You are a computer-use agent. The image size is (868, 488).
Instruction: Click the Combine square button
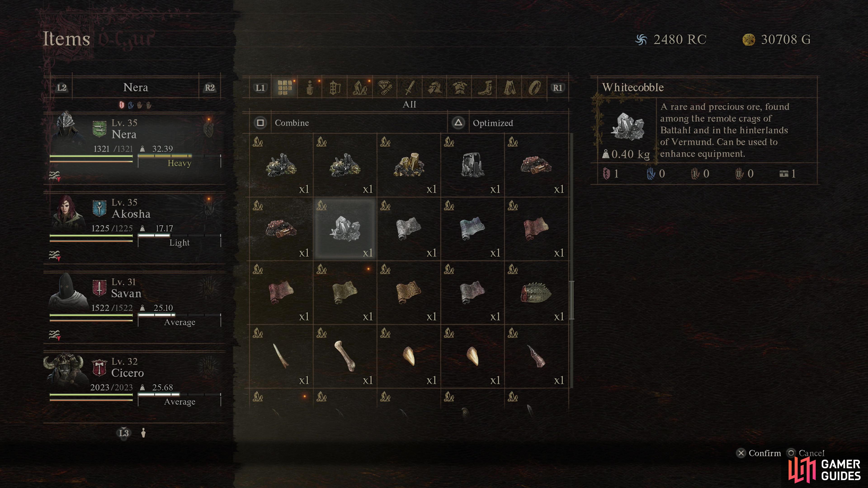pos(260,123)
